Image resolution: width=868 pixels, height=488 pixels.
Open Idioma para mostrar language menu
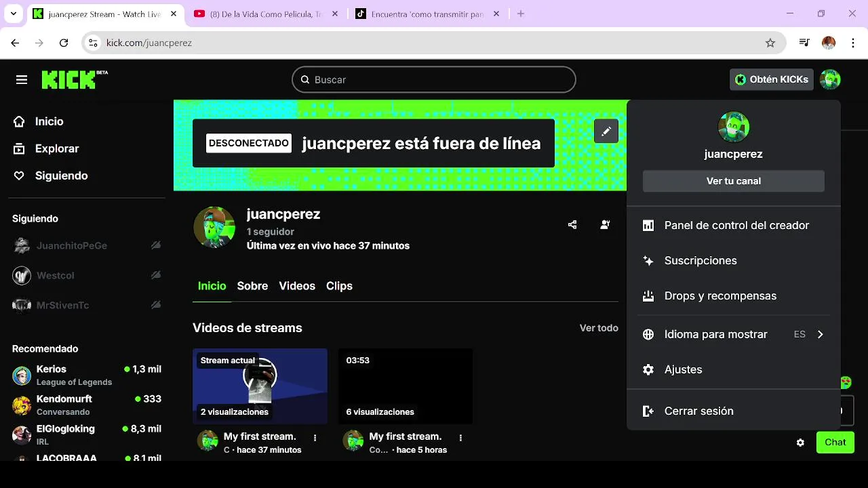click(734, 334)
